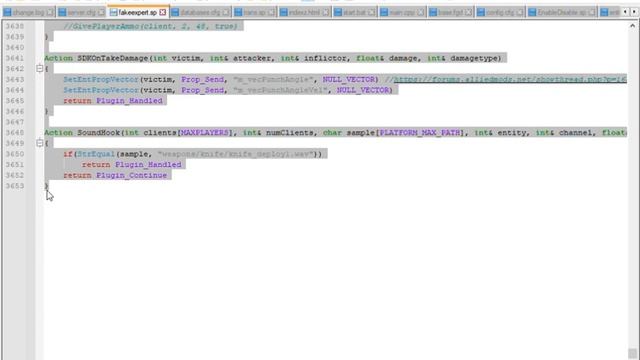This screenshot has width=640, height=360.
Task: Click NULL_VECTOR on line 3644
Action: pyautogui.click(x=362, y=90)
